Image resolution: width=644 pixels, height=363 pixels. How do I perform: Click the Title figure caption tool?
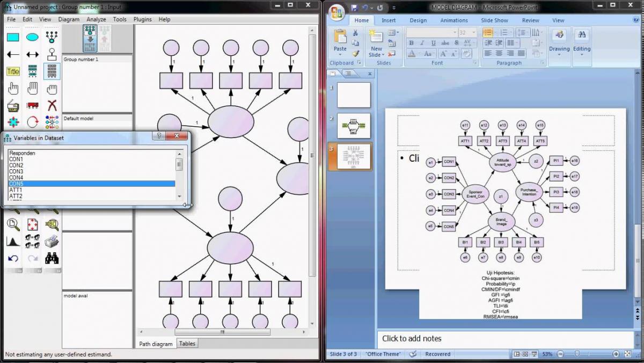coord(13,71)
